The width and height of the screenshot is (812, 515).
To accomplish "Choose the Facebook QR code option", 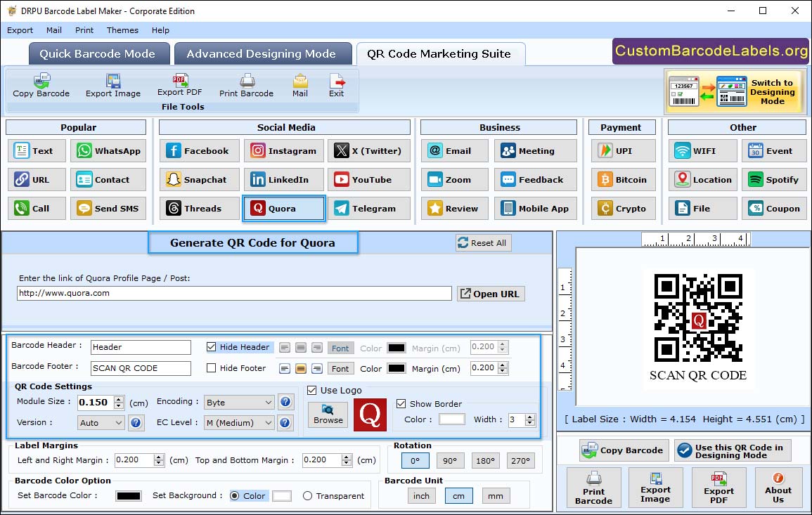I will click(200, 150).
